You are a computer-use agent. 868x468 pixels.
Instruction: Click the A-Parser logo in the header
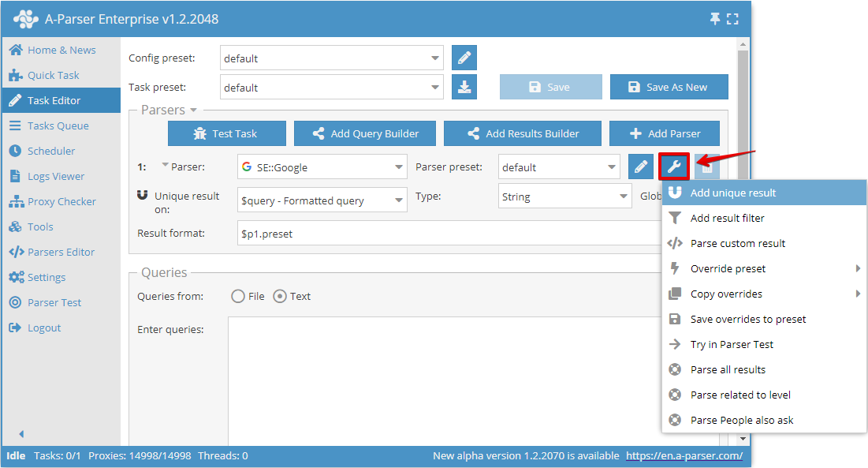point(26,18)
